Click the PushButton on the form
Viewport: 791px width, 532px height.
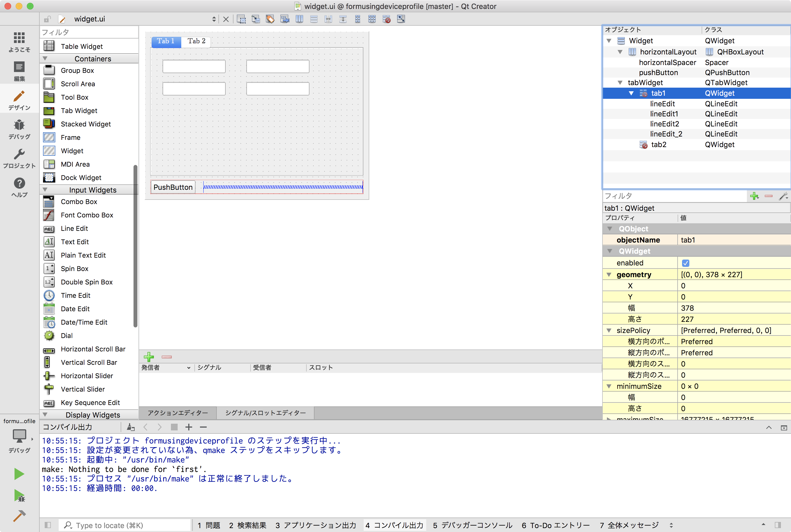[x=173, y=187]
